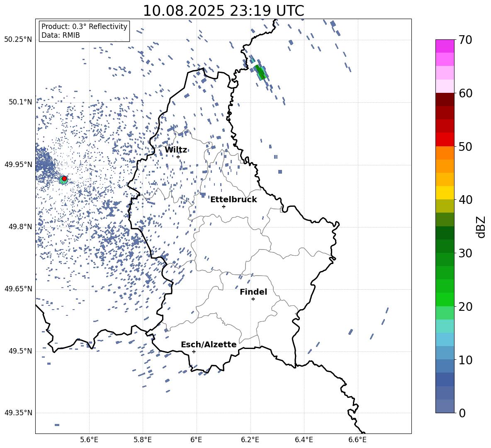Click the colorbar tick label 20
Screen dimensions: 491x448
pos(465,307)
